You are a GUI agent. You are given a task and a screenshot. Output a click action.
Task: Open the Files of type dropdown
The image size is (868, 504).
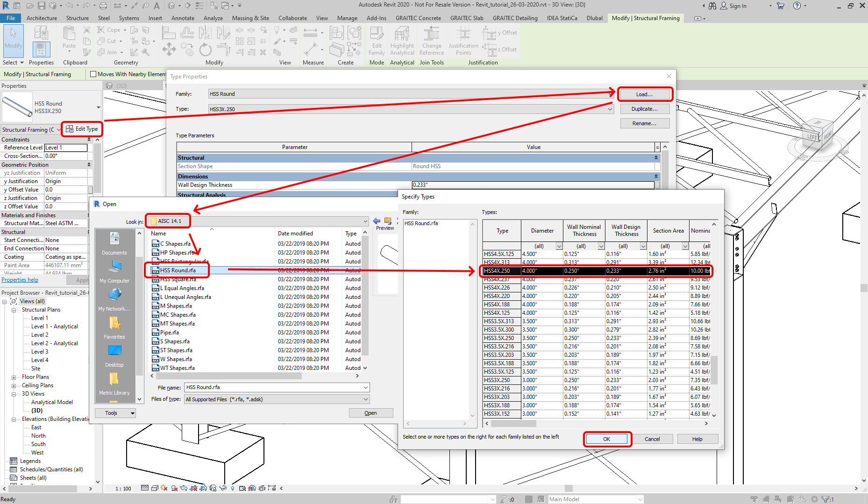365,399
